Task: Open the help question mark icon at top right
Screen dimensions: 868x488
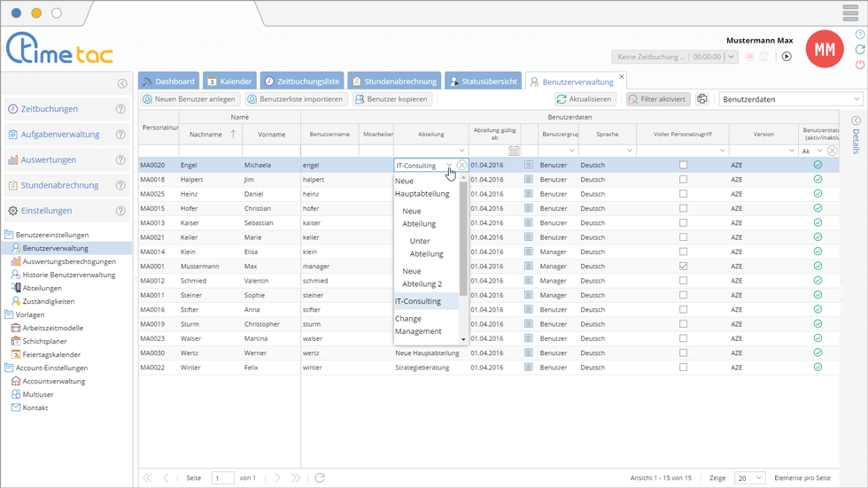Action: pyautogui.click(x=860, y=35)
